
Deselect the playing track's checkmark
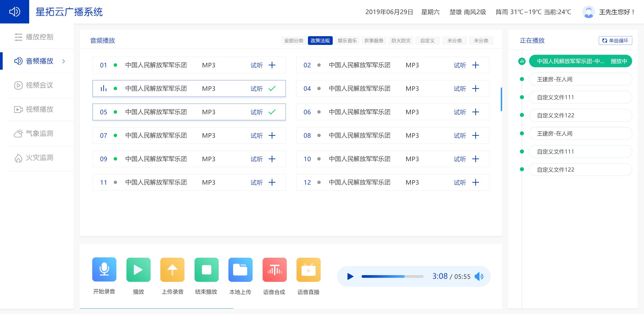pos(272,88)
